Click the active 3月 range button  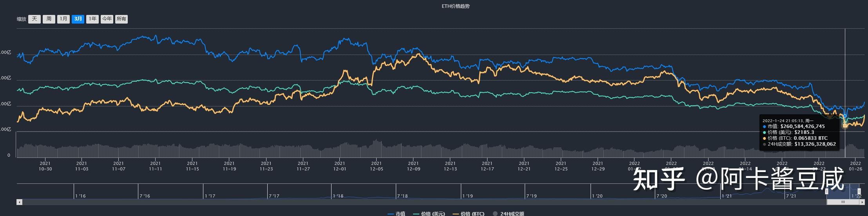click(78, 19)
